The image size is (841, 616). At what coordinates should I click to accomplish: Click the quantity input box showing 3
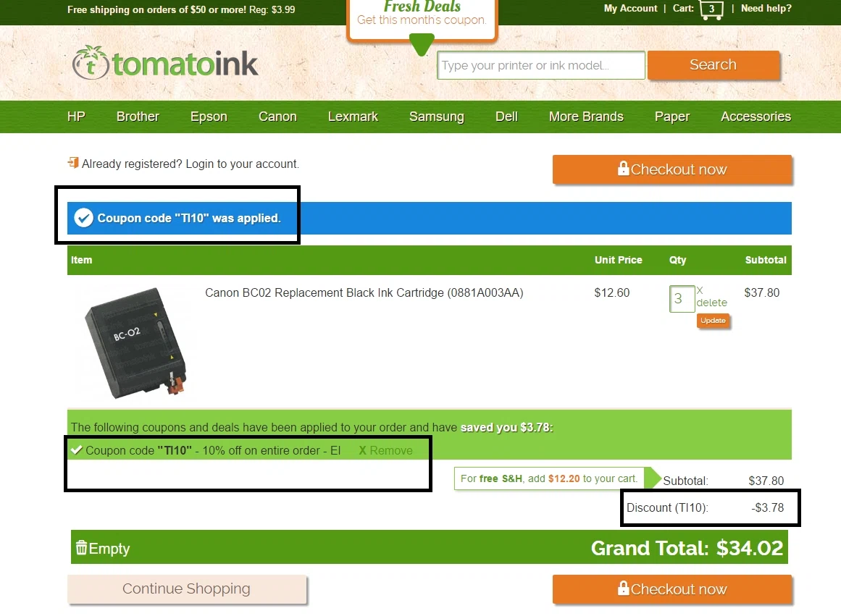click(x=682, y=299)
